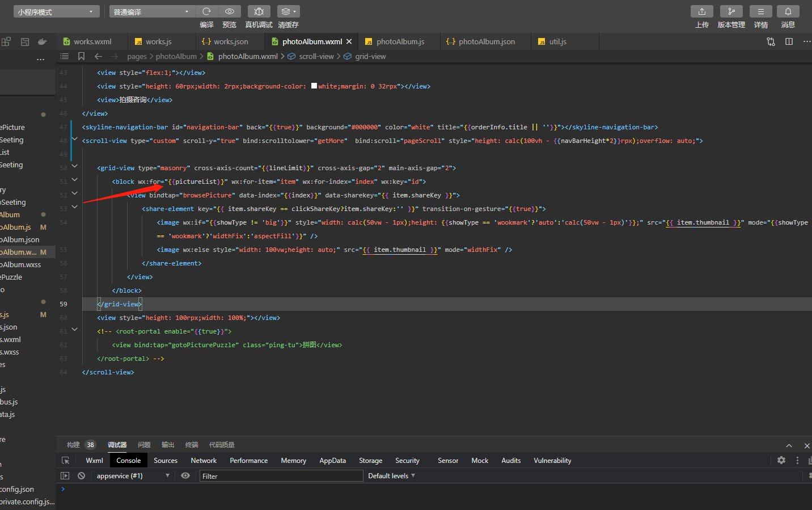Collapse the share-element at line 53
Image resolution: width=812 pixels, height=510 pixels.
click(x=74, y=206)
